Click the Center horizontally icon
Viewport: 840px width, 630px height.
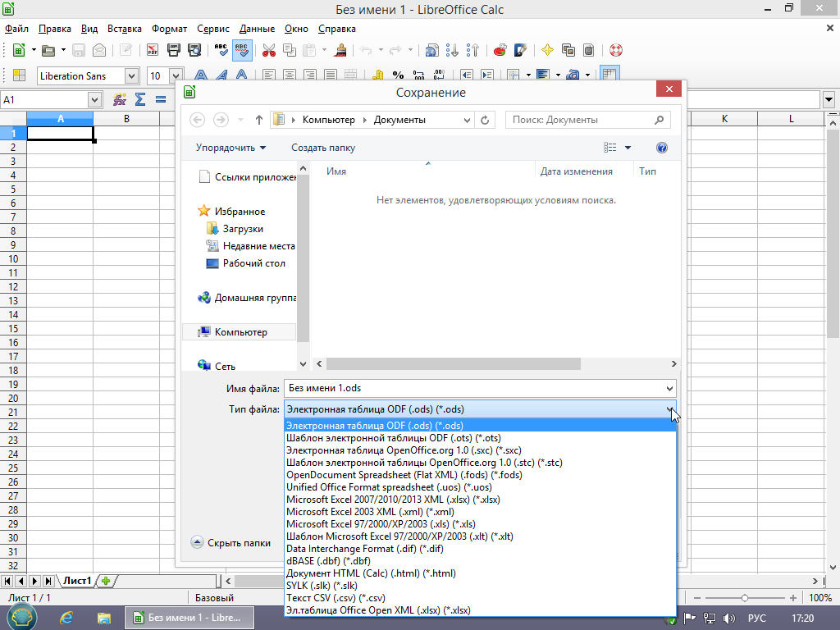pos(290,75)
